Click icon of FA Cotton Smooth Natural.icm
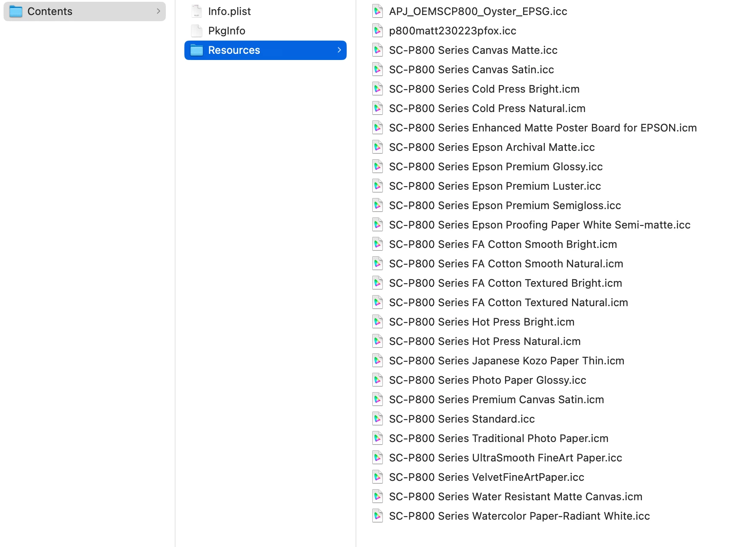Image resolution: width=756 pixels, height=547 pixels. point(378,264)
